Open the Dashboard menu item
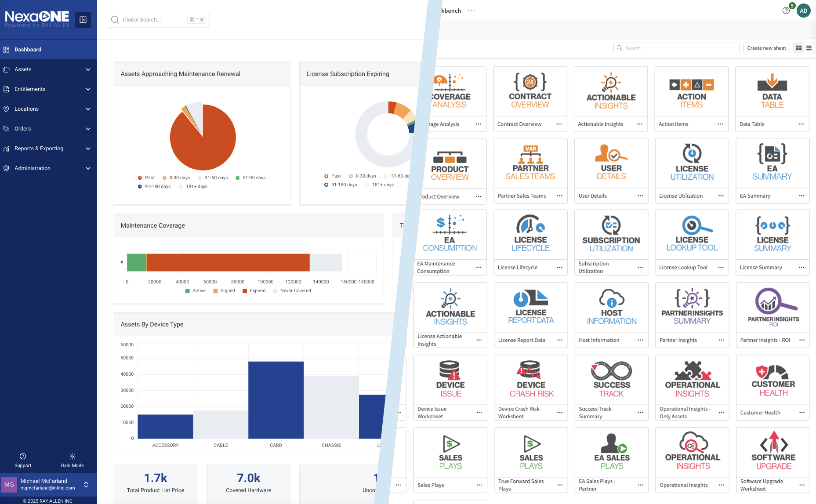 (28, 50)
